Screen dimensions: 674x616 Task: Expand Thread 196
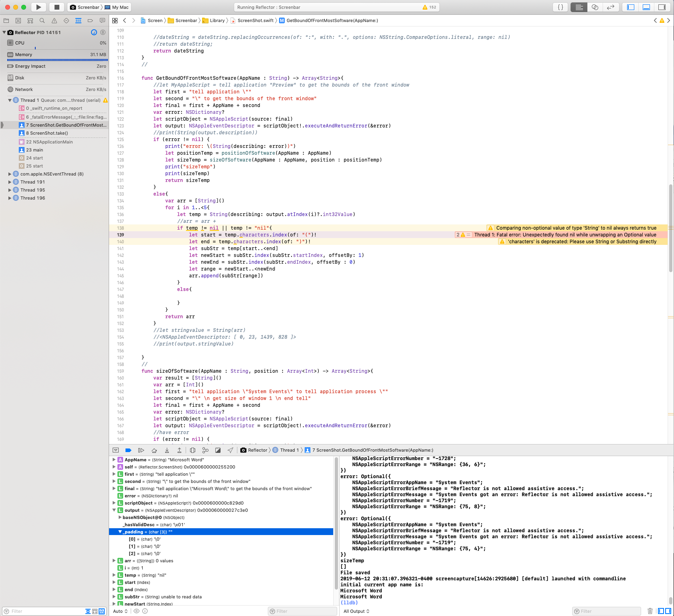click(10, 198)
